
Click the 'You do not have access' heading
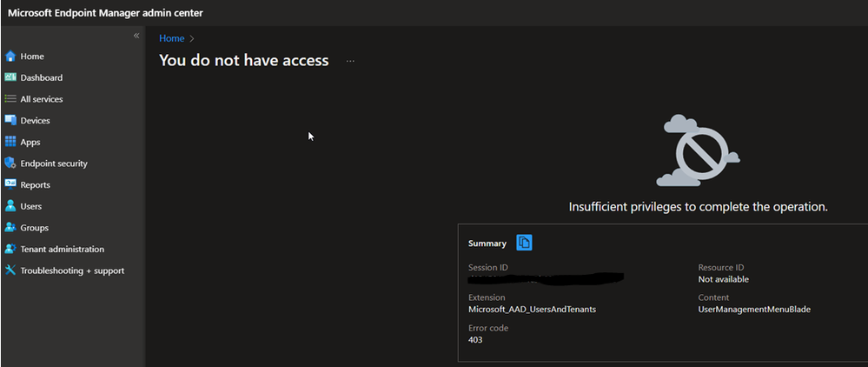[x=243, y=60]
